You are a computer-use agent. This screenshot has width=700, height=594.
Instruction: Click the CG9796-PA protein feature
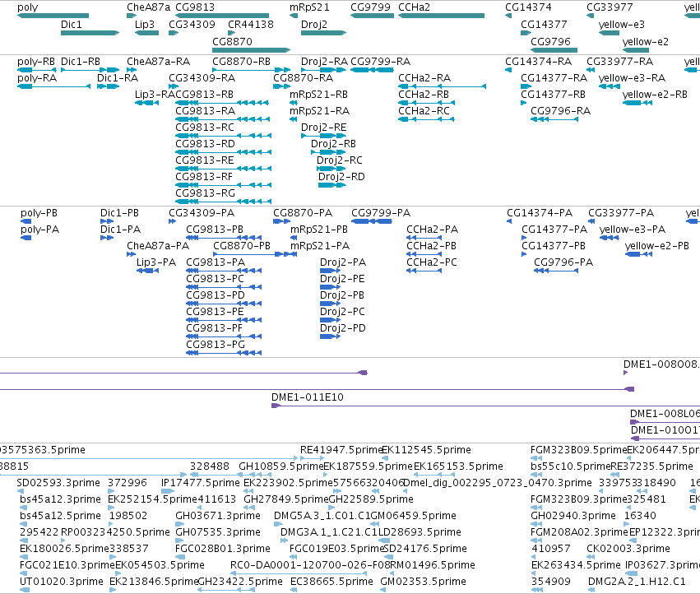[556, 271]
